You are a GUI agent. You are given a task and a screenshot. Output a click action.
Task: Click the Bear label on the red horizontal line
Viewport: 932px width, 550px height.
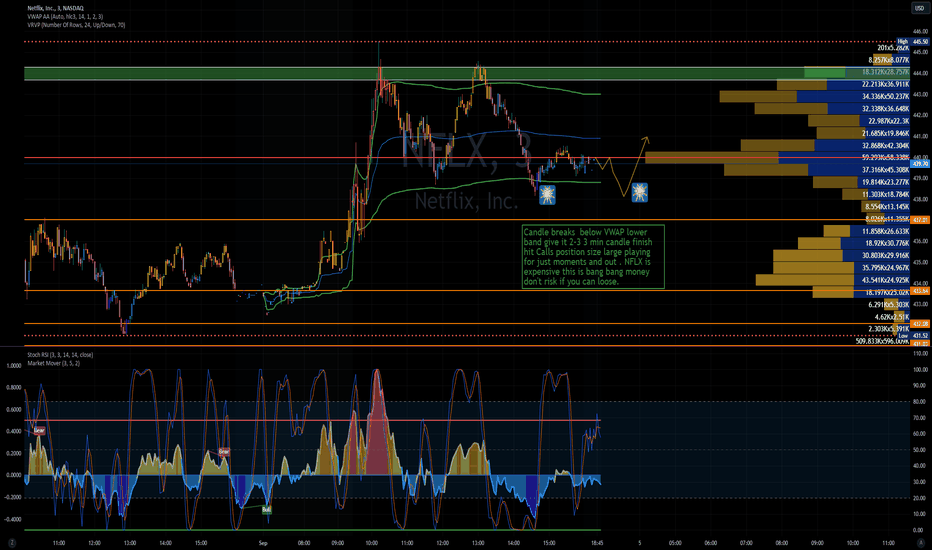[39, 430]
